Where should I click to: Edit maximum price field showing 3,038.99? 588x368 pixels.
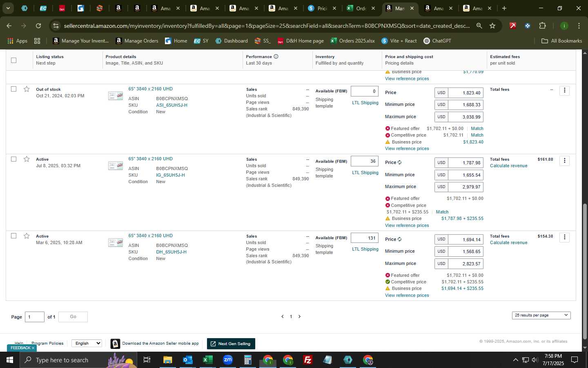pyautogui.click(x=465, y=117)
